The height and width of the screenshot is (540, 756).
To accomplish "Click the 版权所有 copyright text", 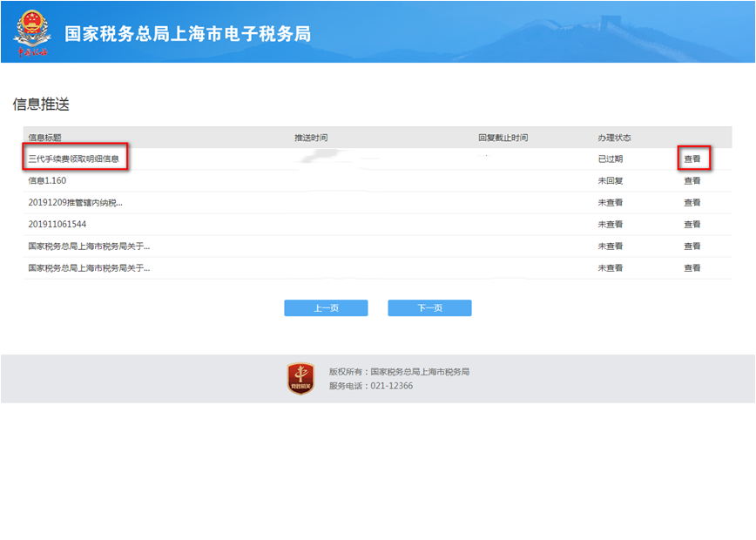I will (x=399, y=372).
